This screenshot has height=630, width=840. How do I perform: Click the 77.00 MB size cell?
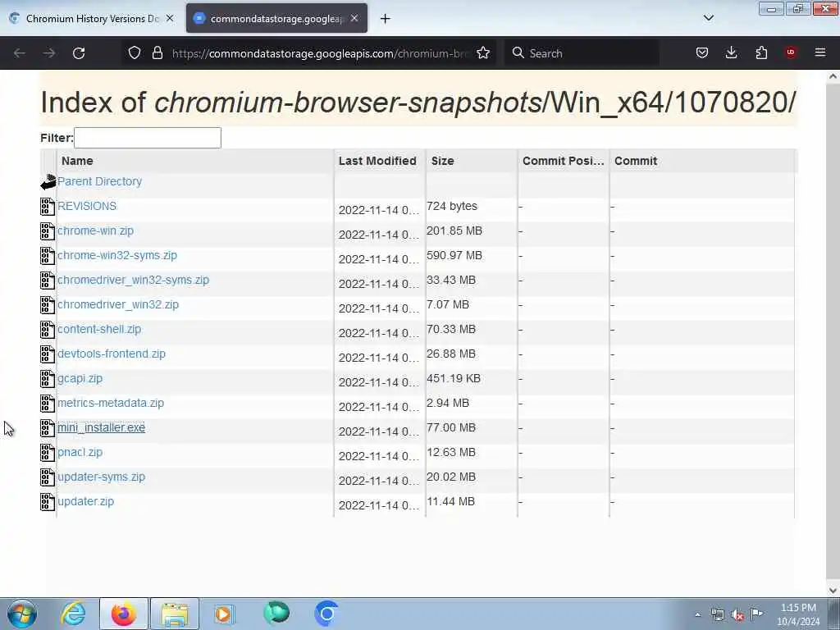451,428
